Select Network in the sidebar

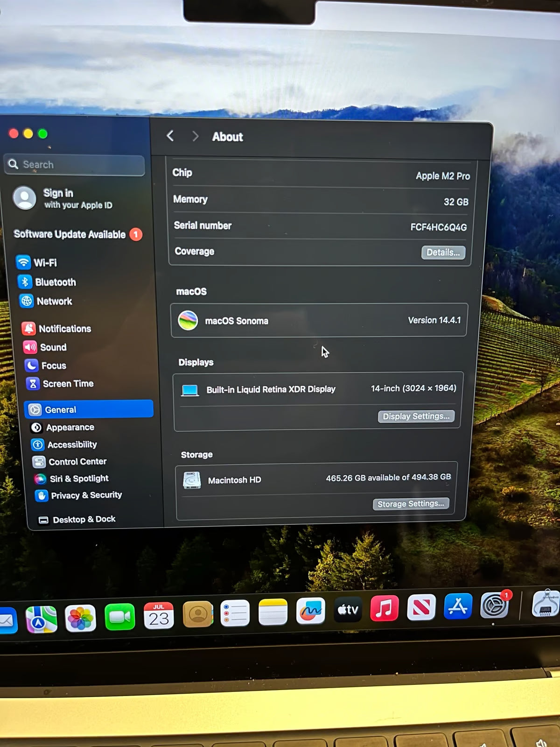(x=46, y=301)
